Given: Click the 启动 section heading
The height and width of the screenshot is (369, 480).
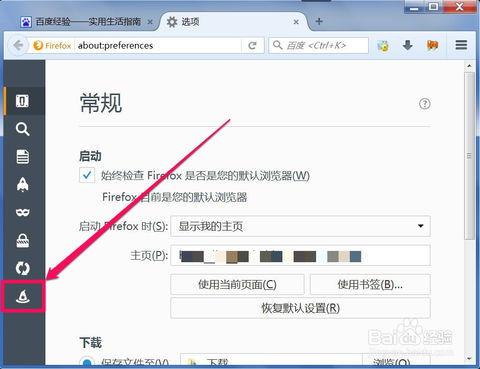Looking at the screenshot, I should 90,156.
